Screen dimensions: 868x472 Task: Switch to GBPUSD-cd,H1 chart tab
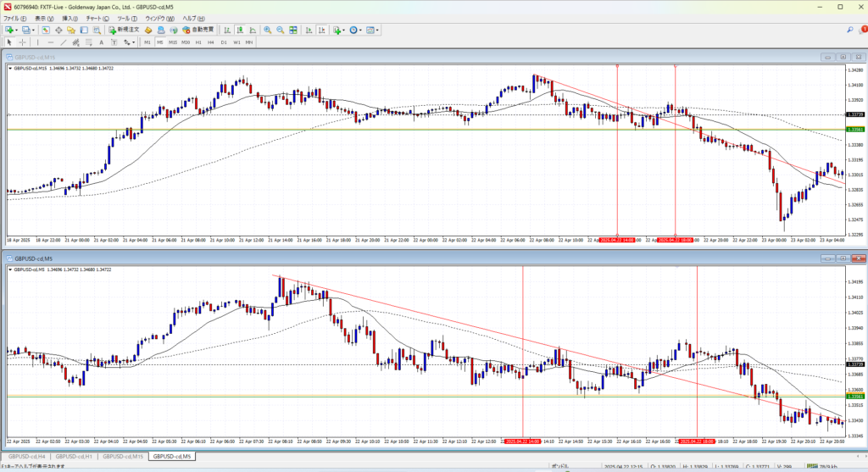tap(75, 456)
